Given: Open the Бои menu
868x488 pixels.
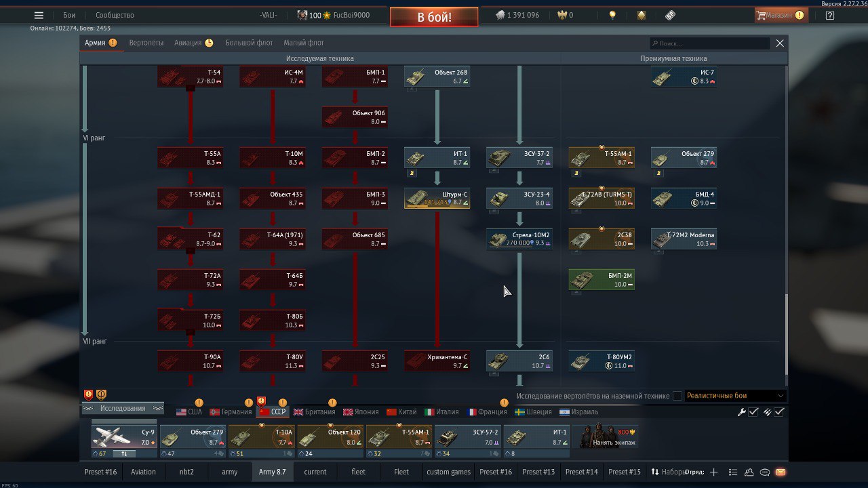Looking at the screenshot, I should pos(69,15).
